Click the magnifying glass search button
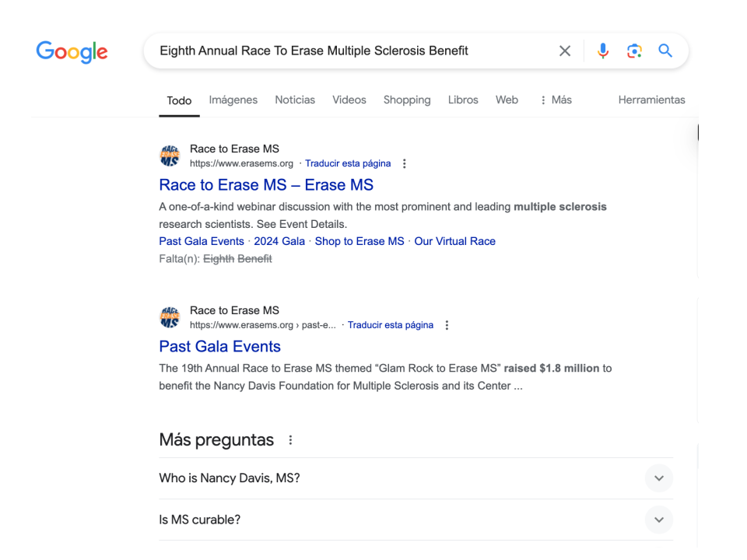 click(x=665, y=51)
